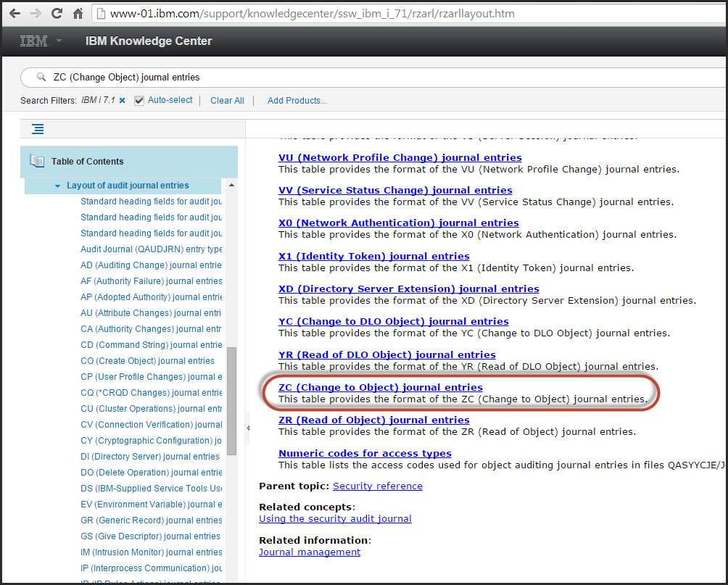The image size is (728, 585).
Task: Open GR (Generic Record) journal entries
Action: click(x=151, y=520)
